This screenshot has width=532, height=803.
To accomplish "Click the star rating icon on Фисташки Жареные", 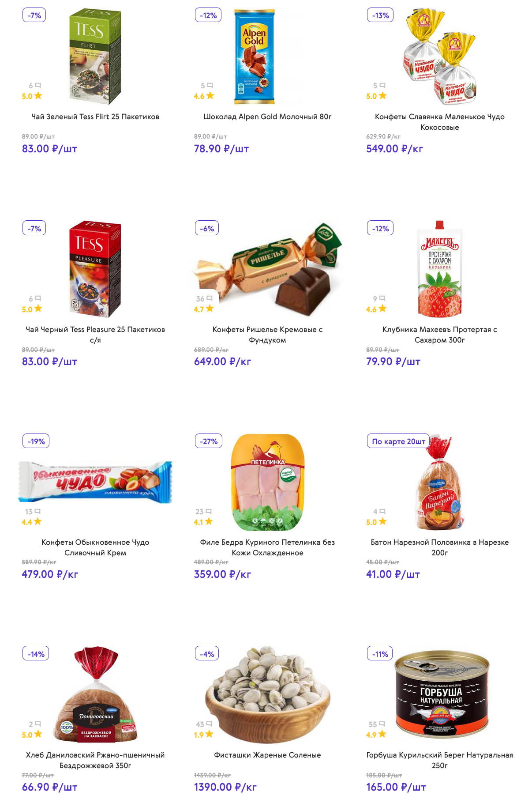I will (210, 734).
